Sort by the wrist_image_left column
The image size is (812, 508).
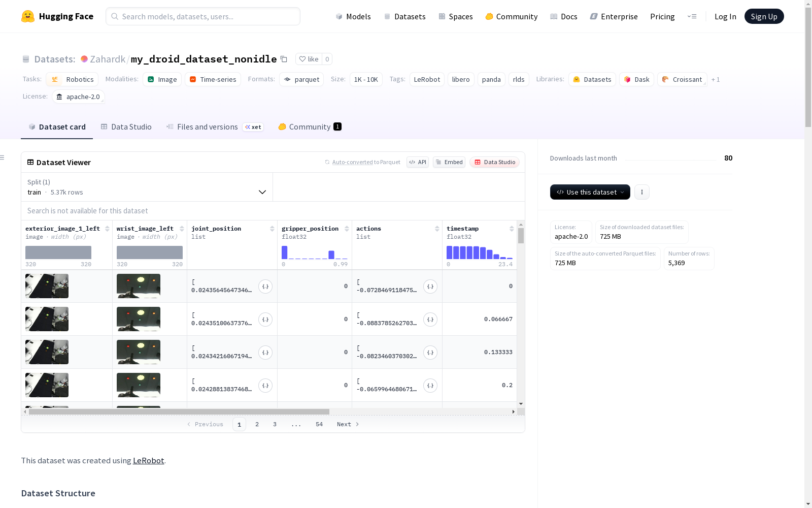182,229
